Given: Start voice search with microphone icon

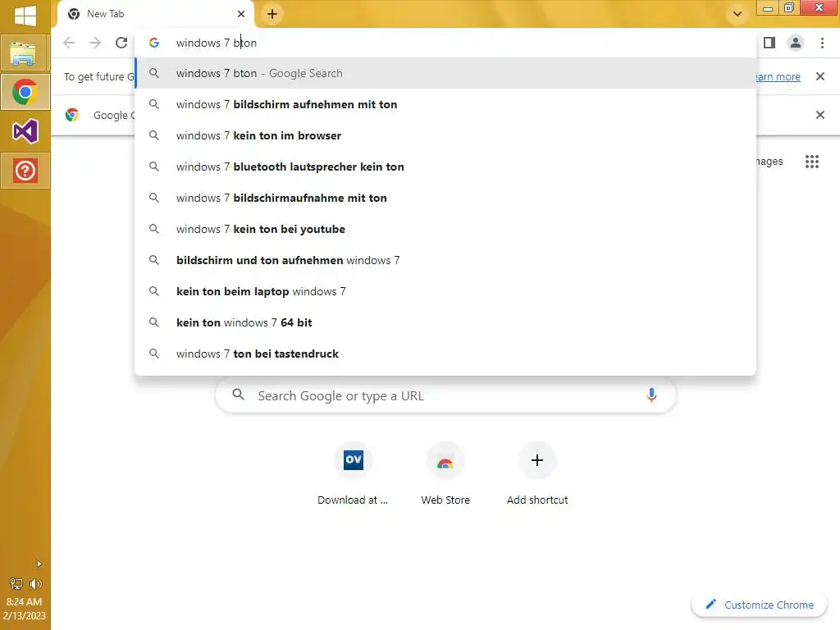Looking at the screenshot, I should 651,395.
